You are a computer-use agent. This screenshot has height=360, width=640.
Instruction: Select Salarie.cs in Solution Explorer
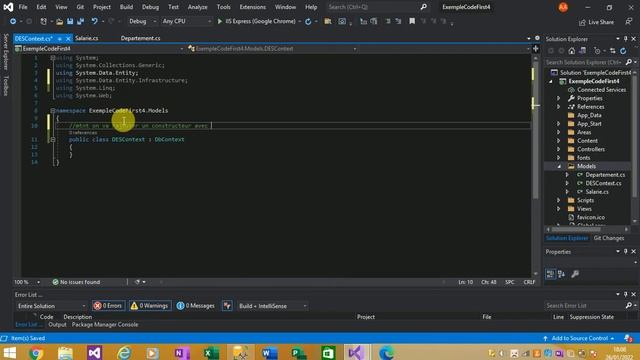597,192
